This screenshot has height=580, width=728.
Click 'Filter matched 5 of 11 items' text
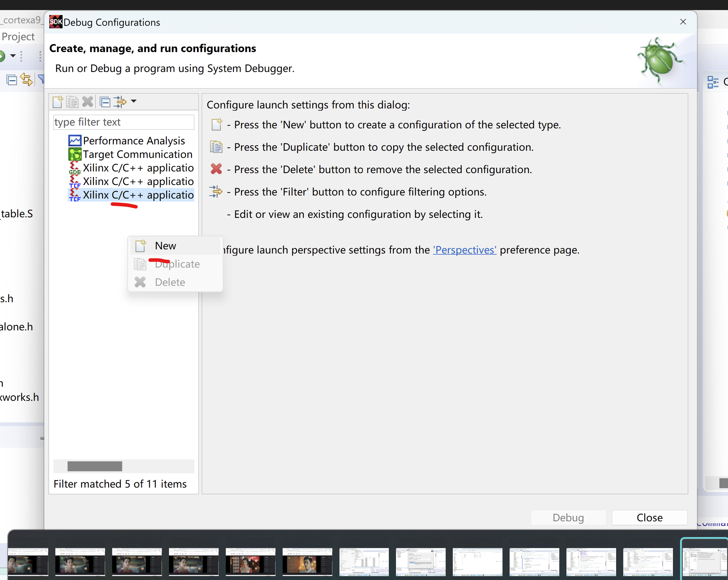point(120,484)
